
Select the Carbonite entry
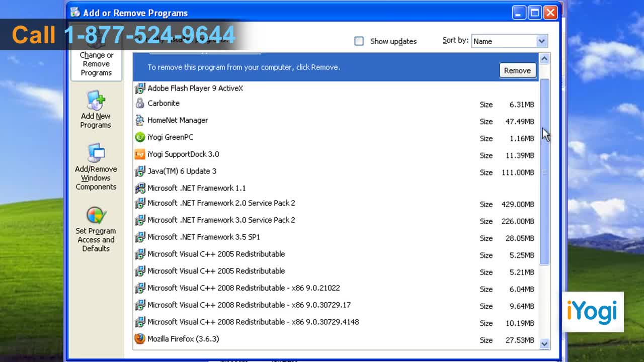164,103
